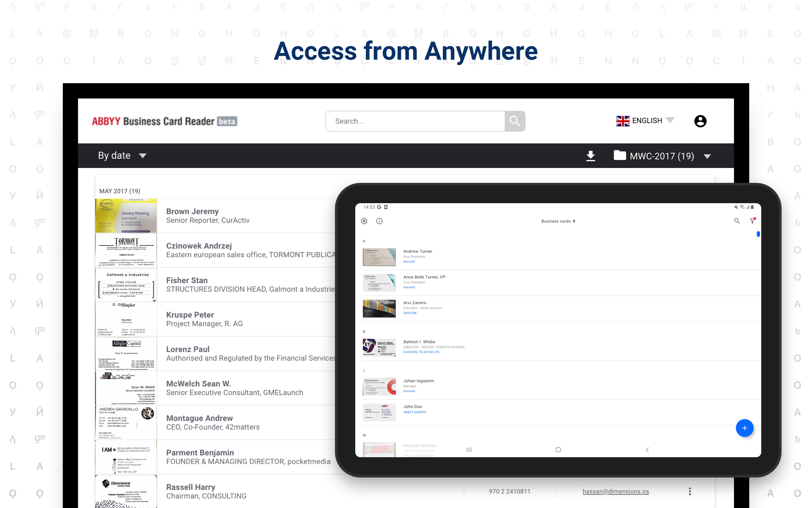Viewport: 812px width, 508px height.
Task: Tap the Android recent apps button
Action: click(469, 450)
